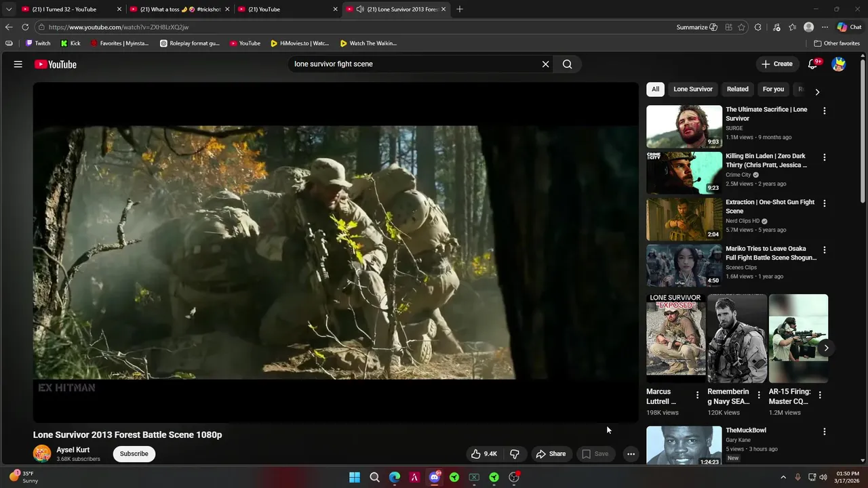Open options for TheMuckBowl video

pyautogui.click(x=825, y=432)
